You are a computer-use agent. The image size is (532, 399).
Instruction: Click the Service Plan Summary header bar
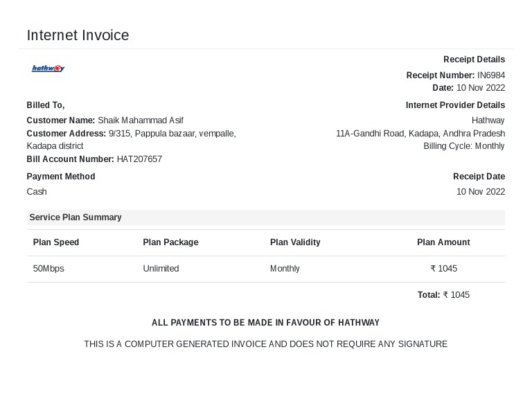click(266, 218)
